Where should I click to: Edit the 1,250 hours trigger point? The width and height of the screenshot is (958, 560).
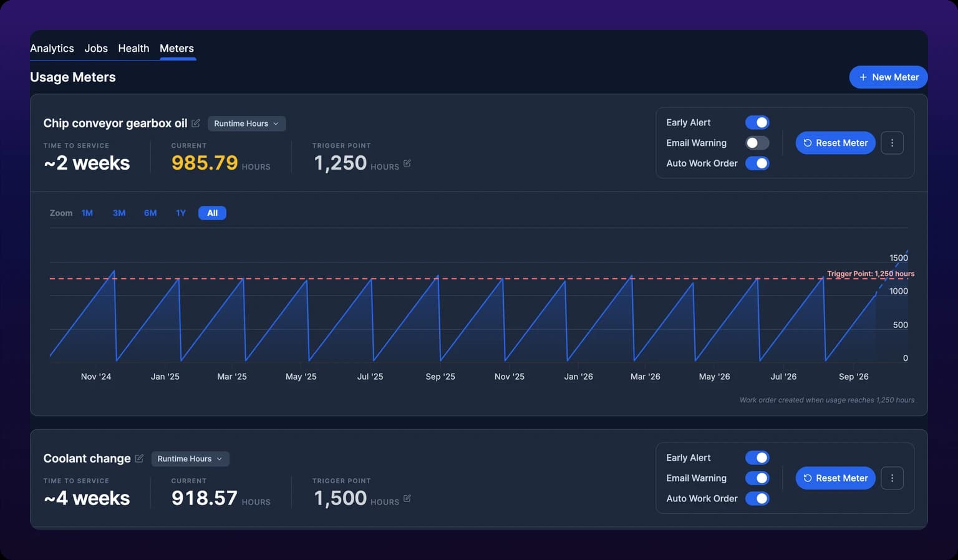(407, 163)
